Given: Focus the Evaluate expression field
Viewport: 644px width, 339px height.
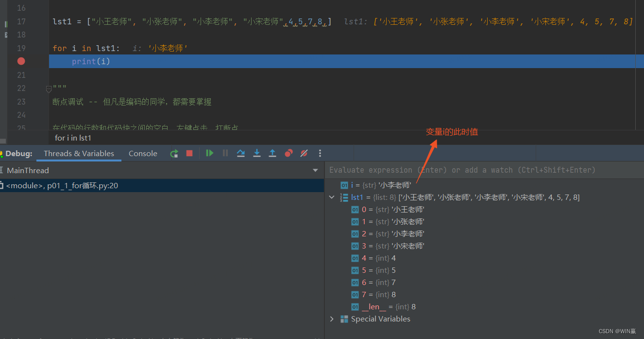Looking at the screenshot, I should point(484,170).
